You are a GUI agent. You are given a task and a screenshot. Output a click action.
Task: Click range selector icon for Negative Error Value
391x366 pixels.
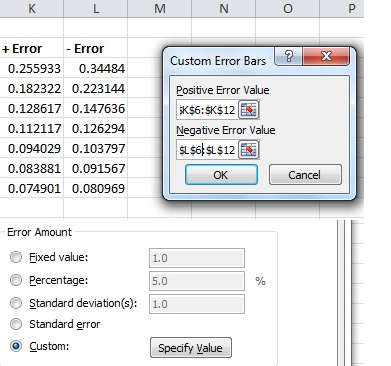249,150
